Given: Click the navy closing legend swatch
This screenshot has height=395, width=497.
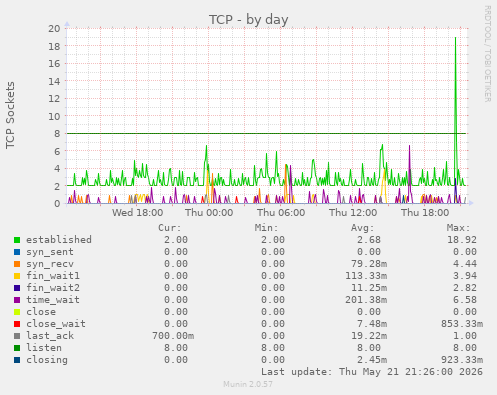Looking at the screenshot, I should pyautogui.click(x=17, y=360).
